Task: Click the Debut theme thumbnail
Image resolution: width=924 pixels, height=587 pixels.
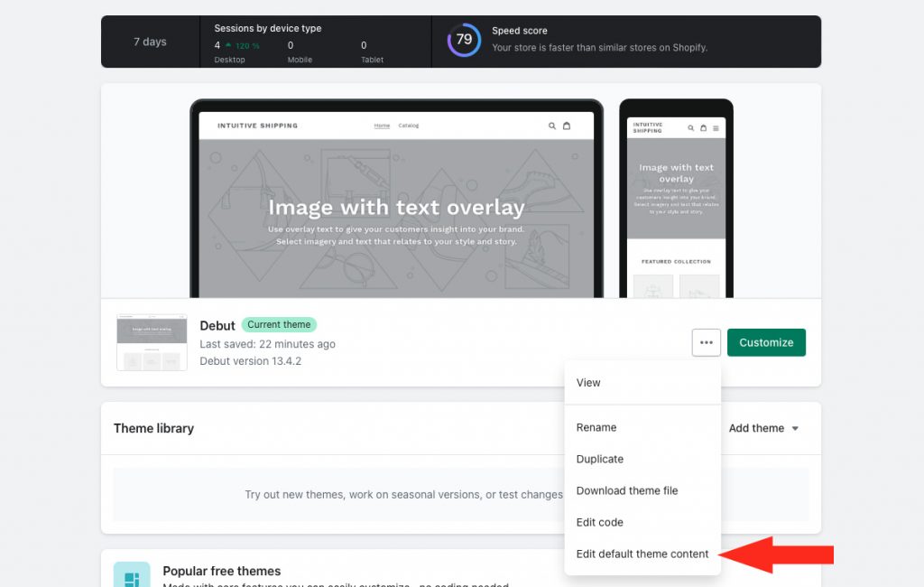Action: pos(152,342)
